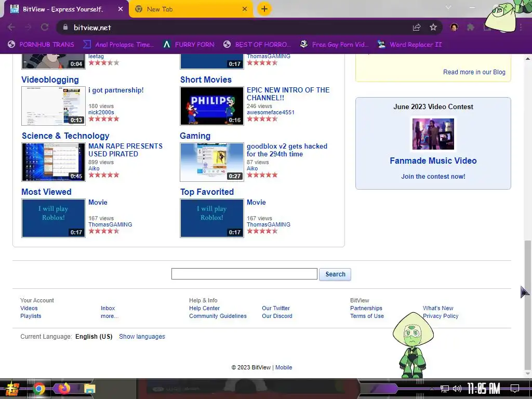Click the share page icon in address bar

point(417,27)
